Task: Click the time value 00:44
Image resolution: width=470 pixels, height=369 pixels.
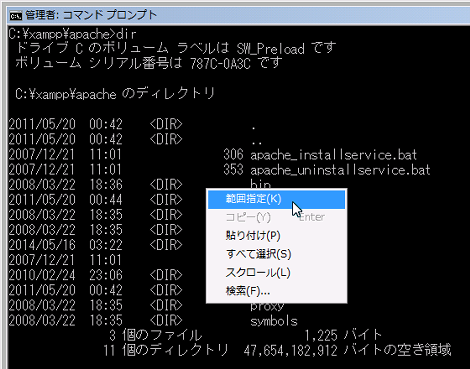Action: (106, 200)
